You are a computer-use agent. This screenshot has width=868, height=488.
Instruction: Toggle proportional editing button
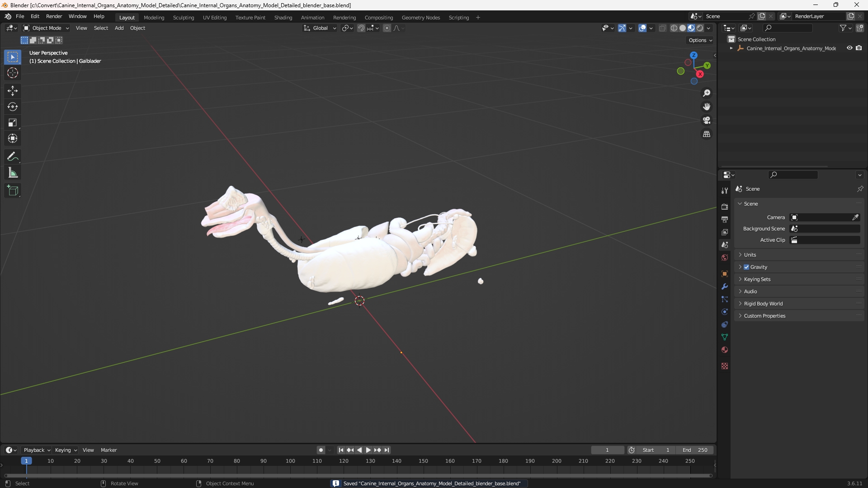[387, 28]
